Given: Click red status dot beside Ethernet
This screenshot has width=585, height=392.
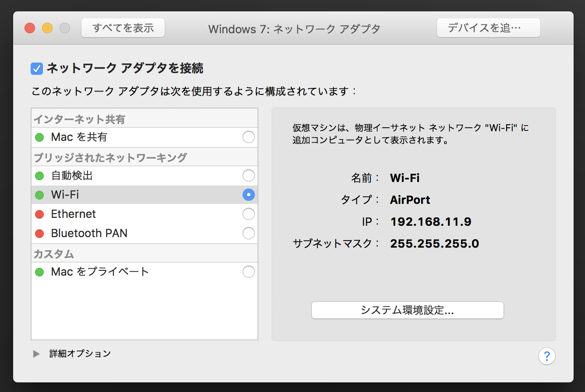Looking at the screenshot, I should [x=39, y=214].
